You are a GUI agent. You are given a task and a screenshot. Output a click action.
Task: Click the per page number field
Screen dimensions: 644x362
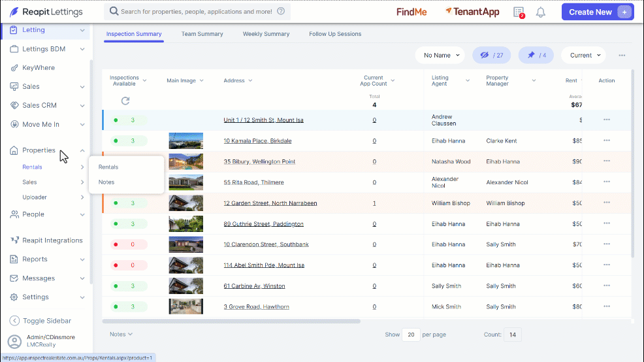(x=411, y=335)
